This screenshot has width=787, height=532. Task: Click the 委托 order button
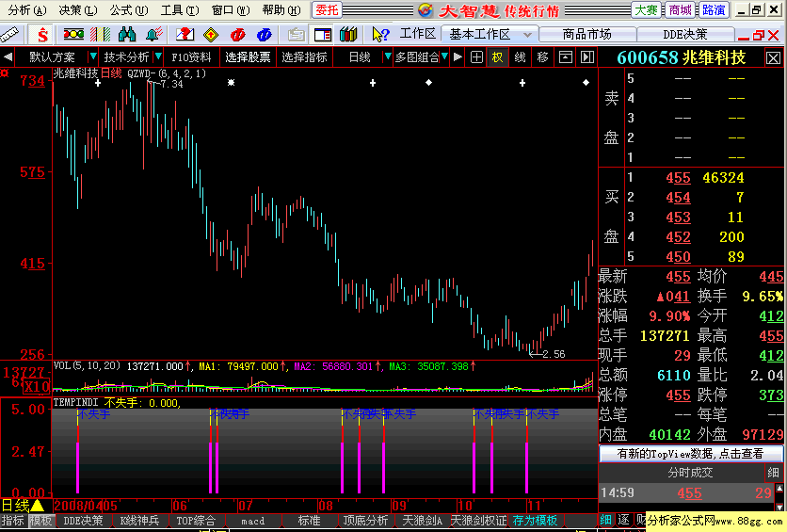(x=327, y=10)
